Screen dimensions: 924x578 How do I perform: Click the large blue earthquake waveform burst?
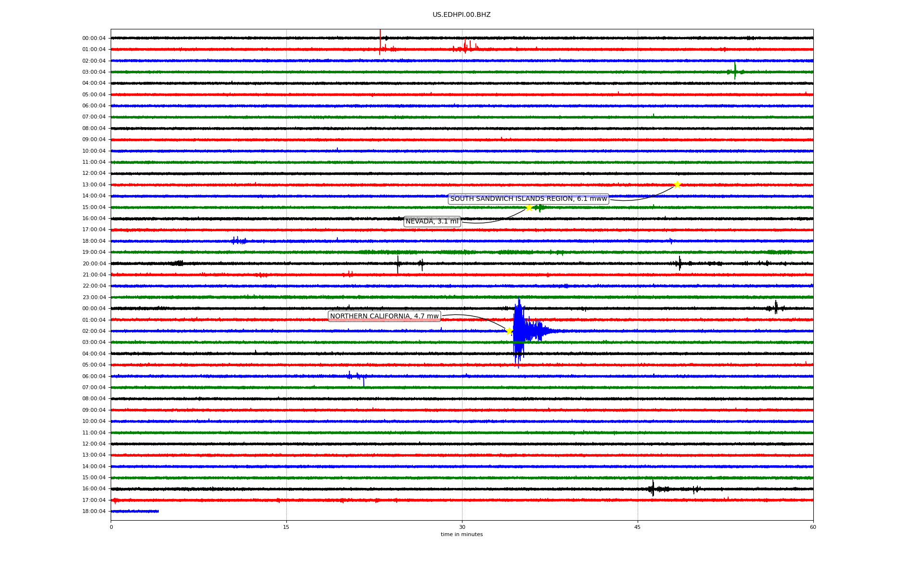[x=520, y=330]
